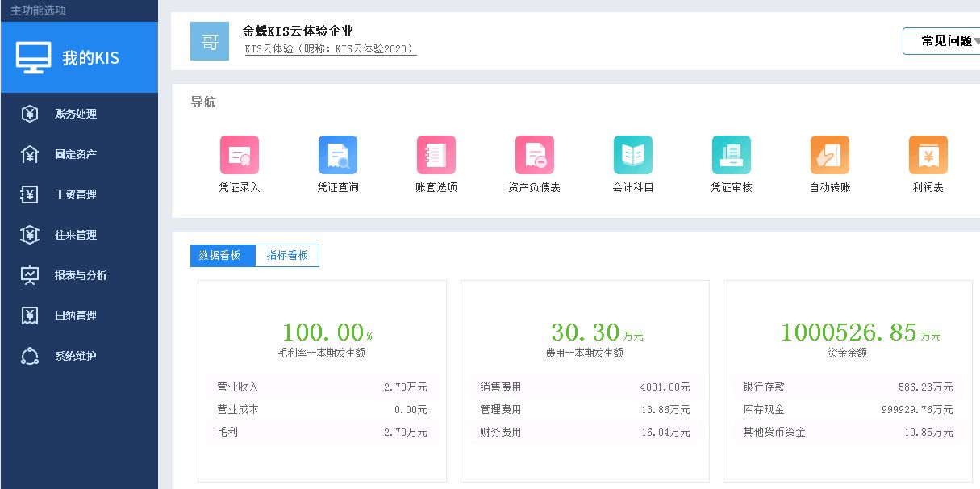This screenshot has height=489, width=980.
Task: Open the 自动转账 auto transfer icon
Action: coord(830,155)
